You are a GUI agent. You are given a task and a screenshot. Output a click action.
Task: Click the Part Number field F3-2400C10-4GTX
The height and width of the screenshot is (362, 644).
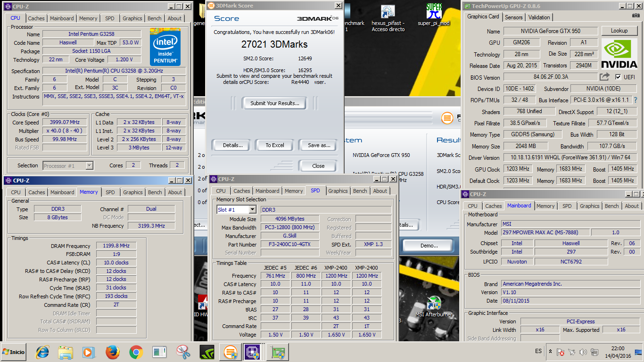(290, 245)
